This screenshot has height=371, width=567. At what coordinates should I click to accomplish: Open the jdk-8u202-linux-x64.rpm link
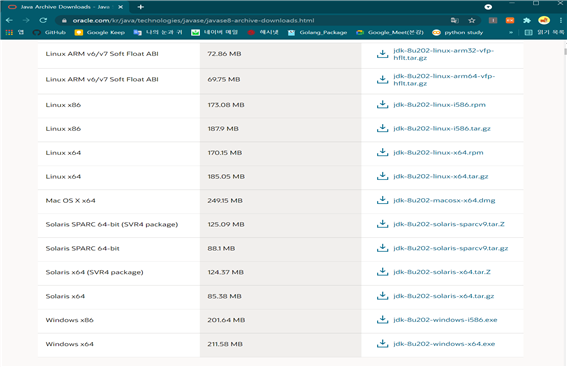point(438,152)
